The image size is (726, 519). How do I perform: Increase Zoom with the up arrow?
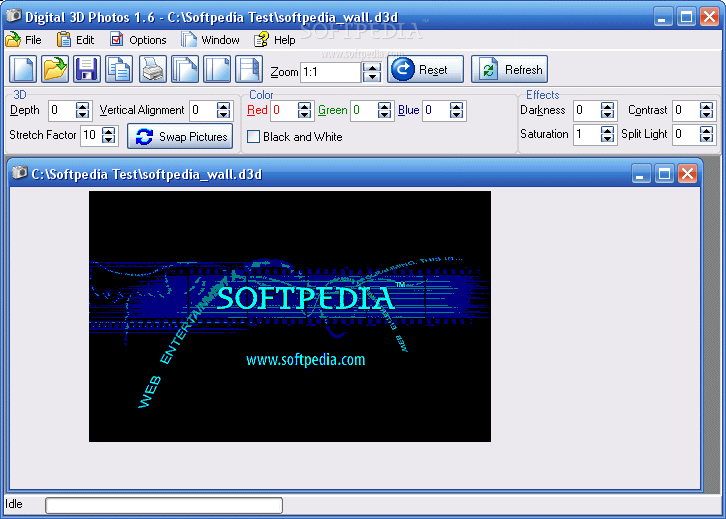coord(372,68)
